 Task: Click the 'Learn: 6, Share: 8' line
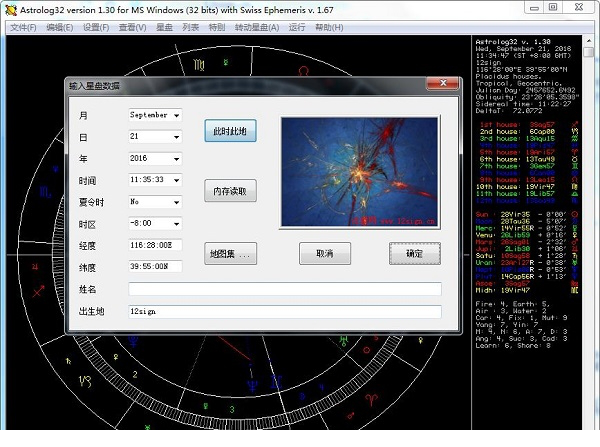(x=512, y=346)
